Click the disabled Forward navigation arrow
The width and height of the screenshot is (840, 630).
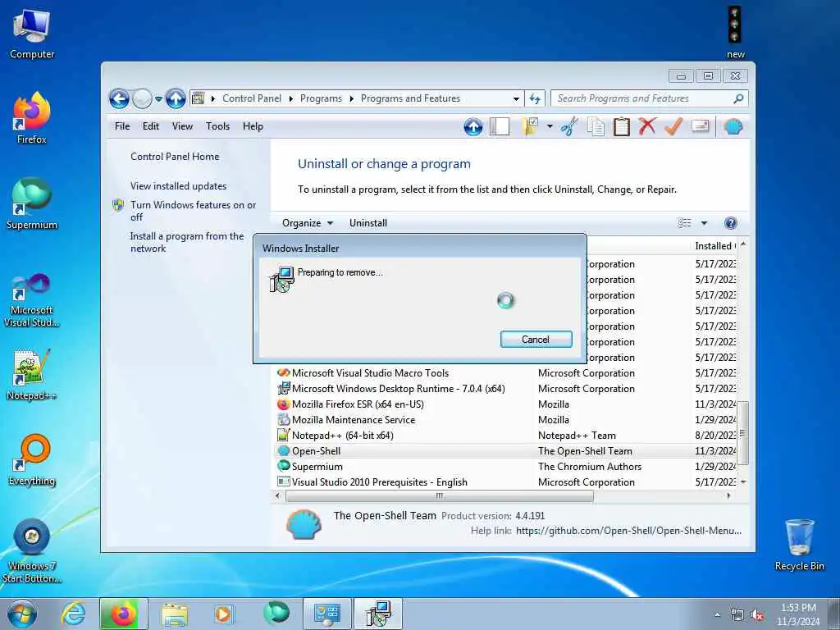pos(142,98)
